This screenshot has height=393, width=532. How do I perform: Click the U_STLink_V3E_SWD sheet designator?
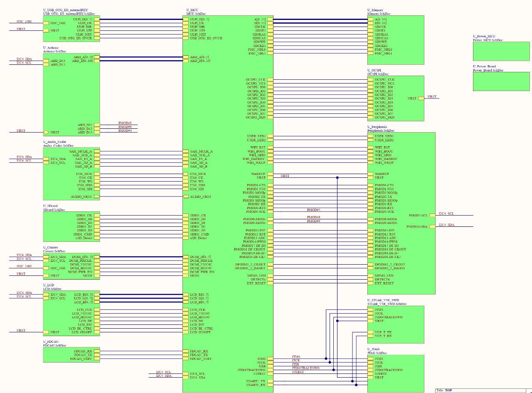(x=383, y=300)
